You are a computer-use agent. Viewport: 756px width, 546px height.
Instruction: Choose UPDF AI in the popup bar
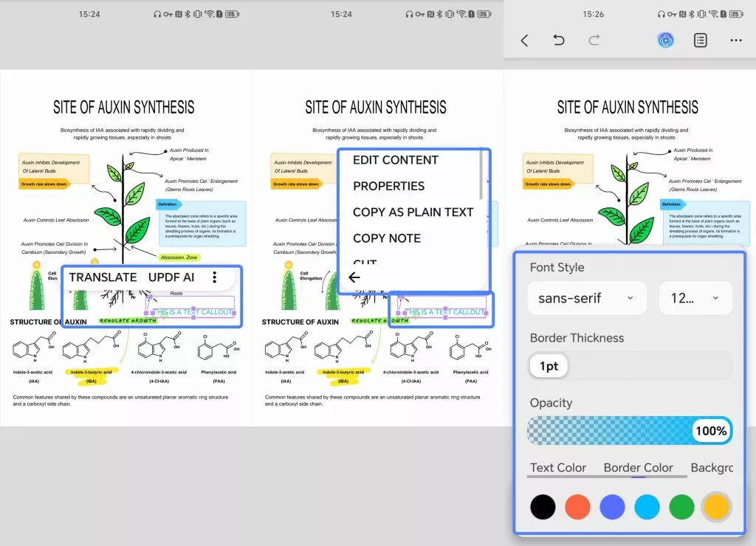[171, 277]
